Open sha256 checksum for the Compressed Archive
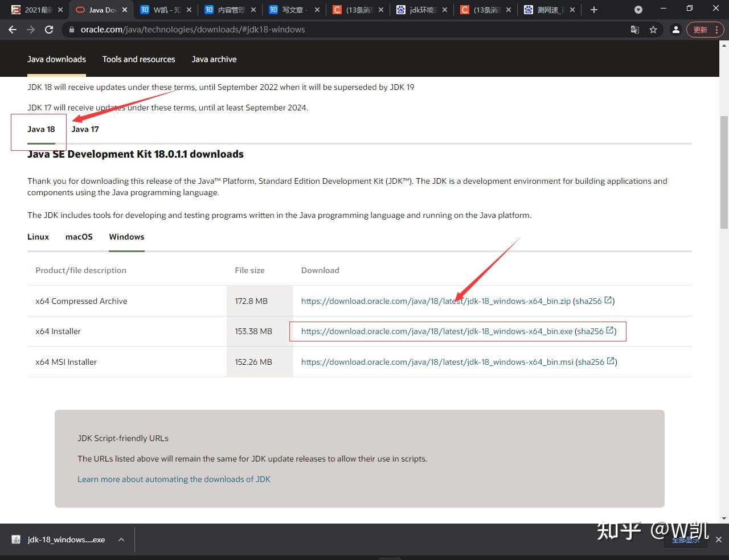729x560 pixels. pyautogui.click(x=588, y=300)
